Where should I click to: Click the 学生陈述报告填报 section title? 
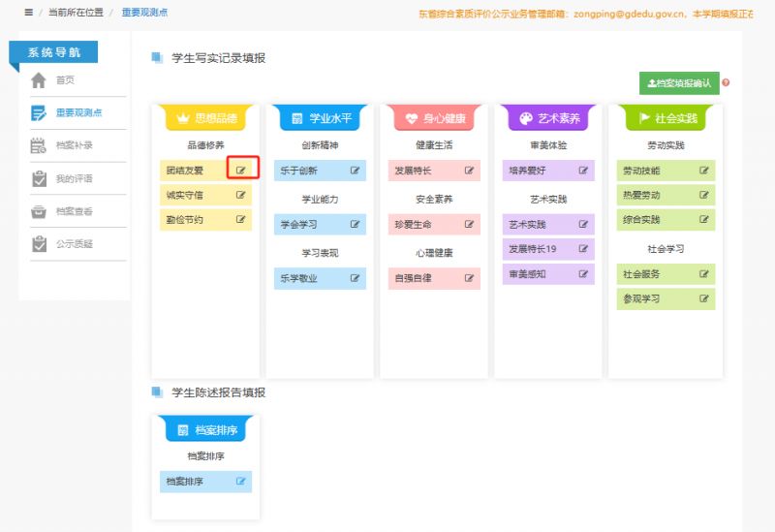219,392
